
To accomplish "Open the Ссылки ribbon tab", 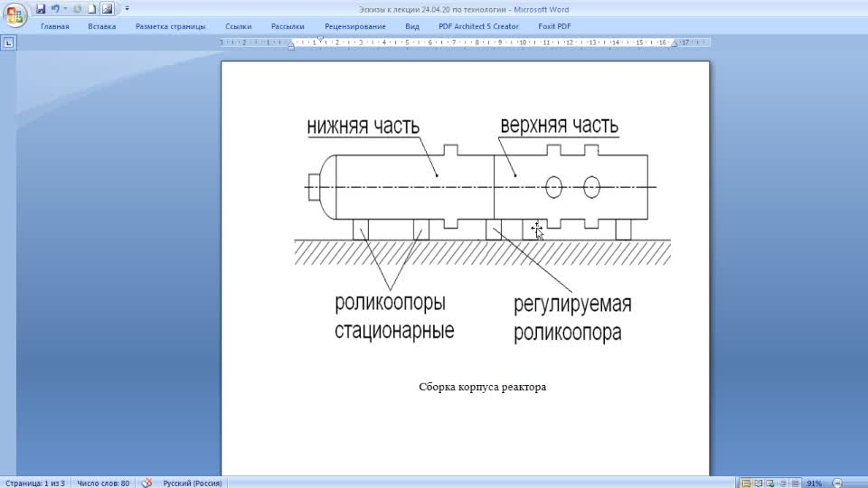I will click(238, 26).
